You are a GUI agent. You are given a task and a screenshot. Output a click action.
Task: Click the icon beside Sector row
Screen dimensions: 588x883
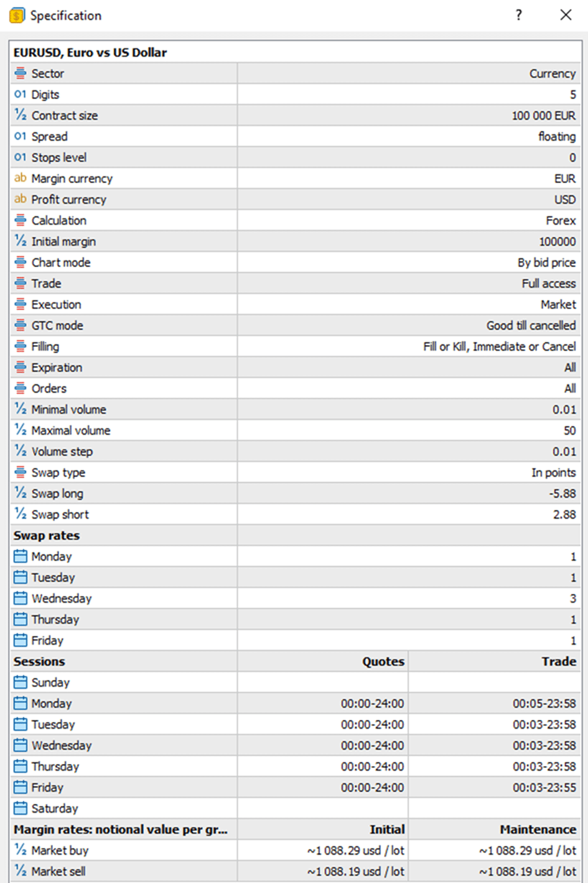click(x=21, y=73)
